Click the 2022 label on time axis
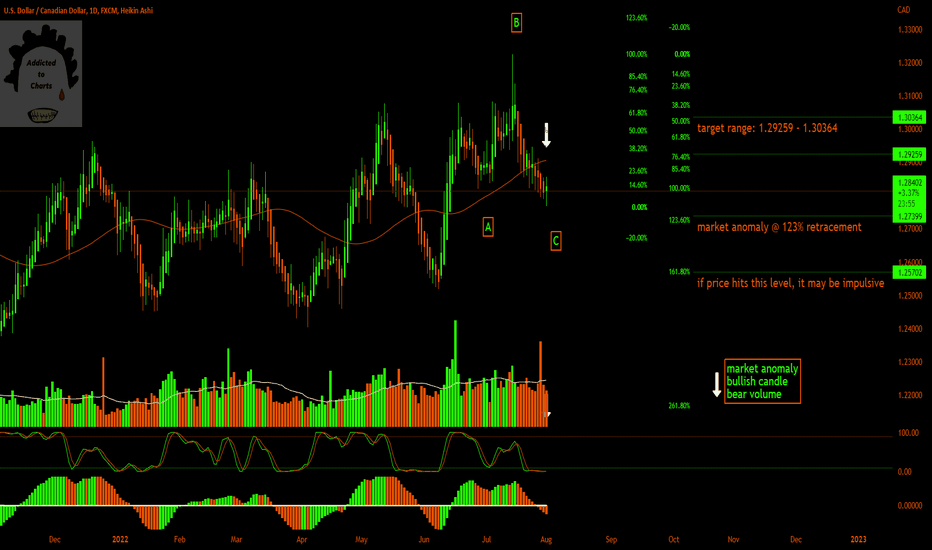 [120, 539]
